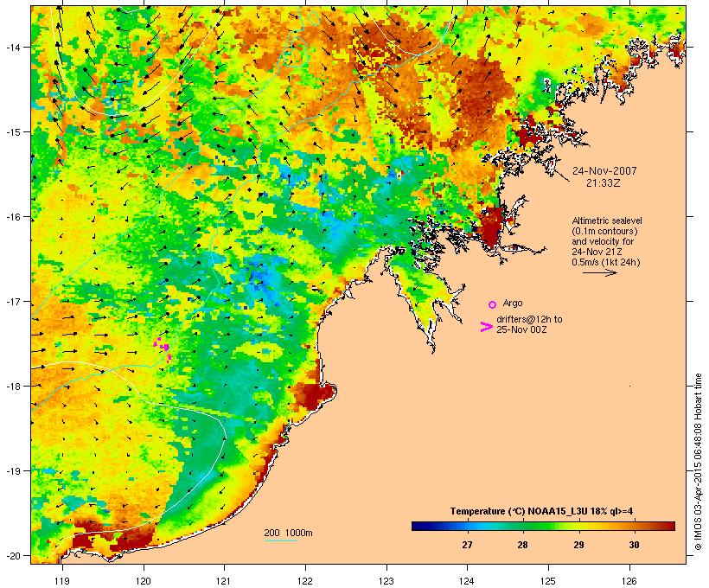Click the longitude label 122

coord(305,581)
